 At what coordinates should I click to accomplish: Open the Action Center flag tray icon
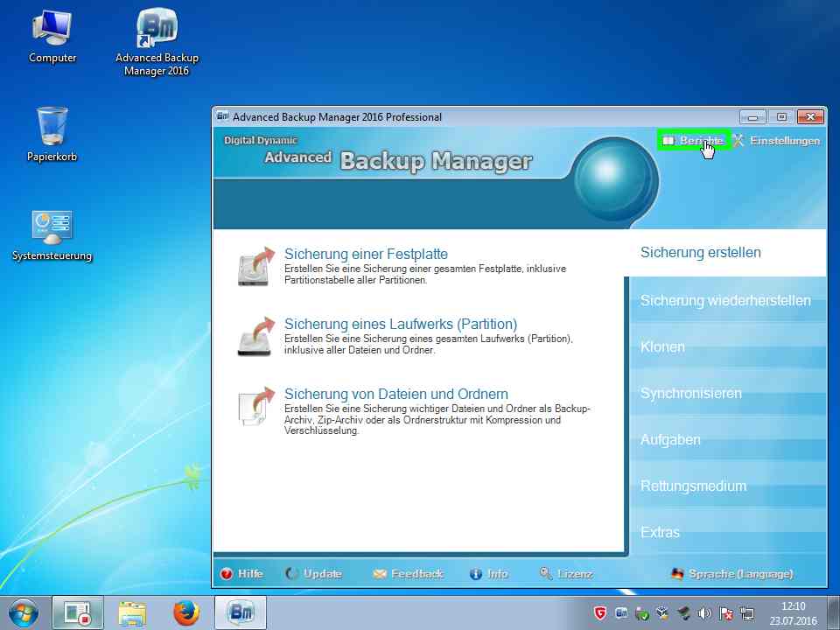[726, 613]
